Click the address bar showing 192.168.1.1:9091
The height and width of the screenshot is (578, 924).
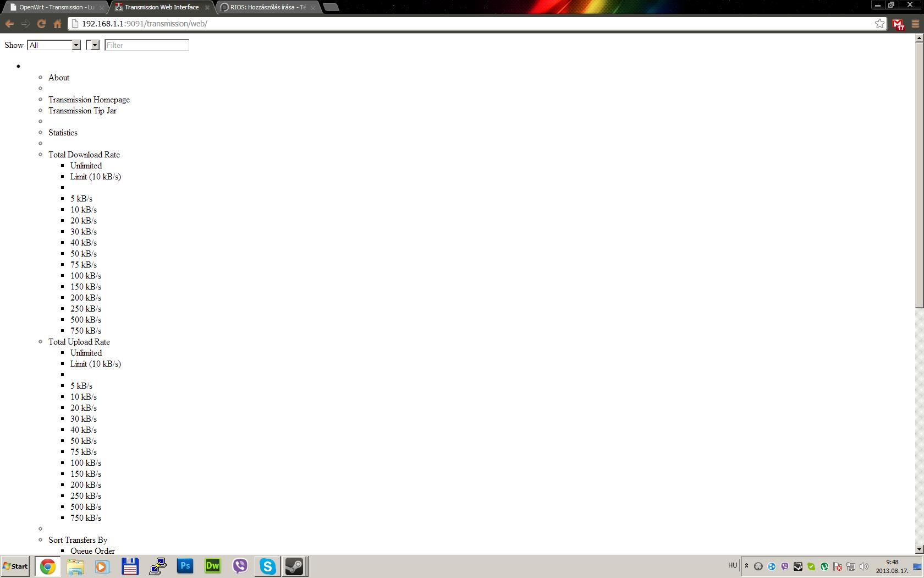[476, 24]
